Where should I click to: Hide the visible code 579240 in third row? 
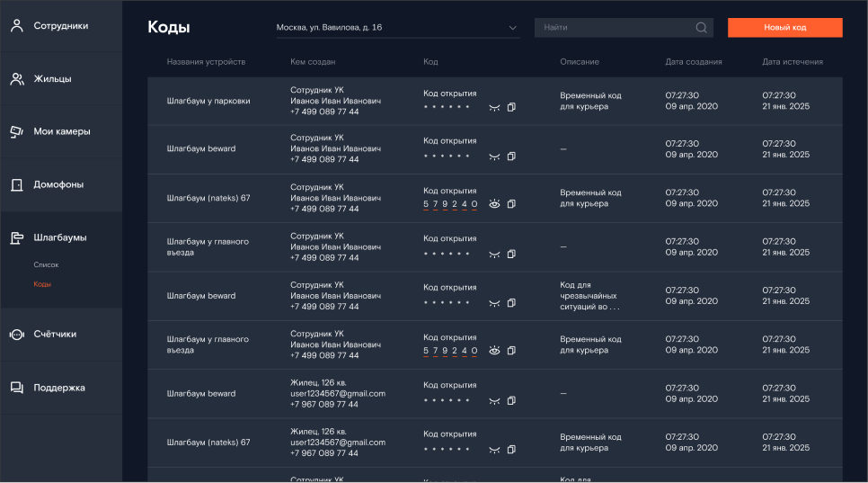494,204
